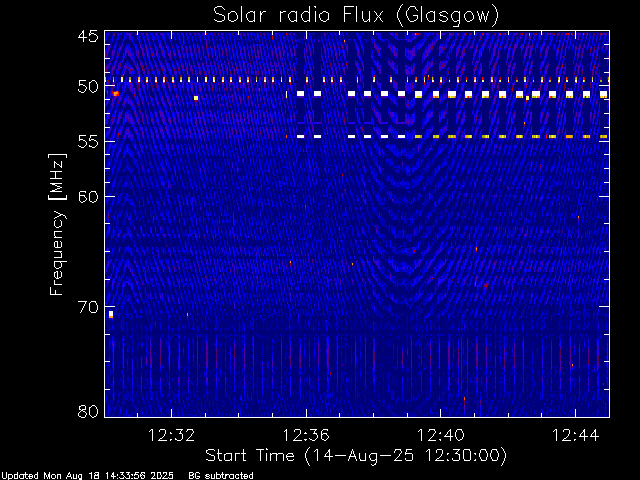The width and height of the screenshot is (640, 480).
Task: Click the white burst spot near 70 MHz
Action: coord(111,314)
